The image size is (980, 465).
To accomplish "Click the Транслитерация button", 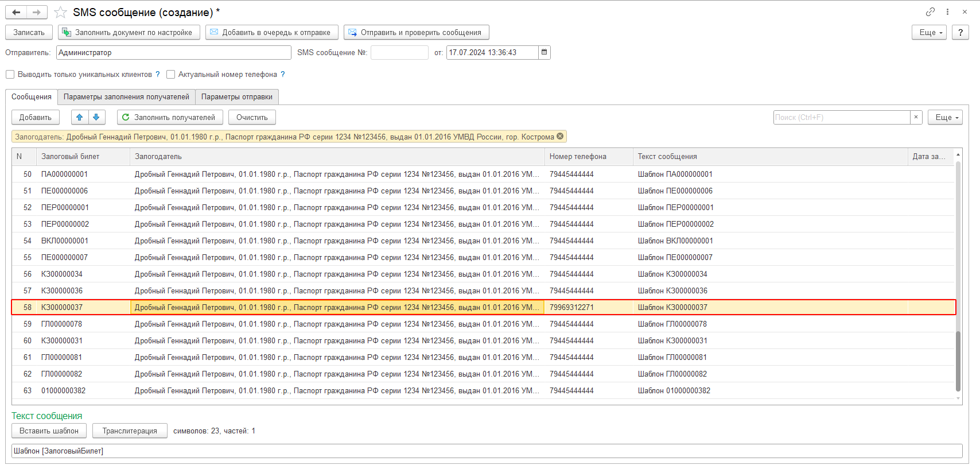I will [130, 431].
